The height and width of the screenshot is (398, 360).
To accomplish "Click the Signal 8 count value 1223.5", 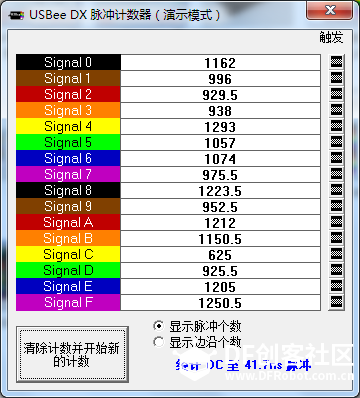I will (220, 190).
